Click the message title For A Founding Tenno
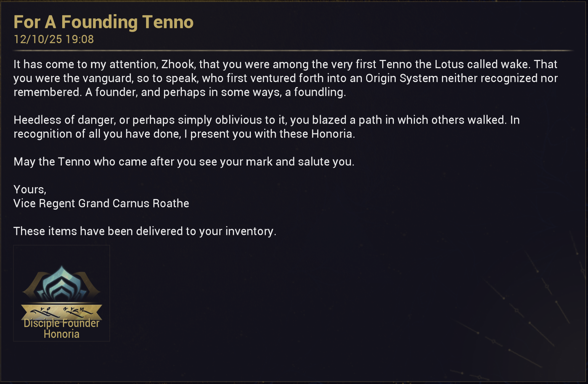588x384 pixels. click(x=103, y=22)
